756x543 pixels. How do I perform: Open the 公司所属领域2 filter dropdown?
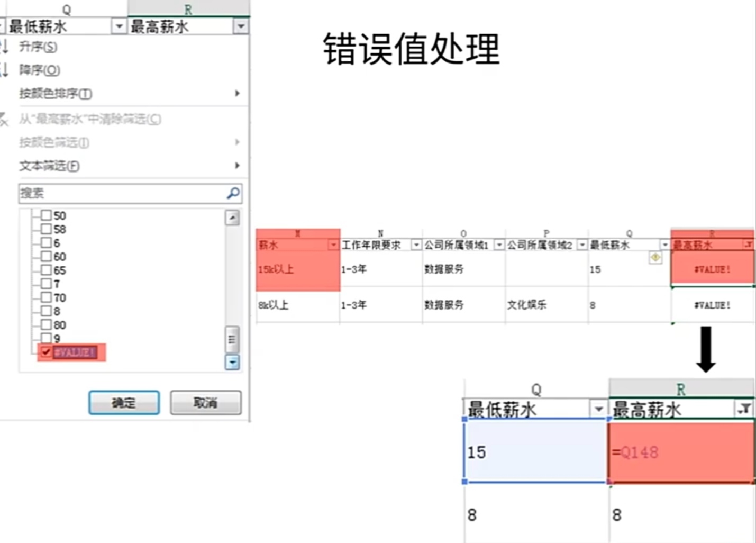point(582,245)
